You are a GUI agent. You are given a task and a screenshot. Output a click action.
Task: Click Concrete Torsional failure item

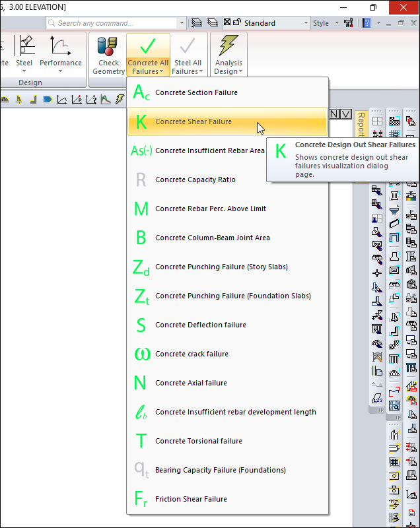coord(199,441)
